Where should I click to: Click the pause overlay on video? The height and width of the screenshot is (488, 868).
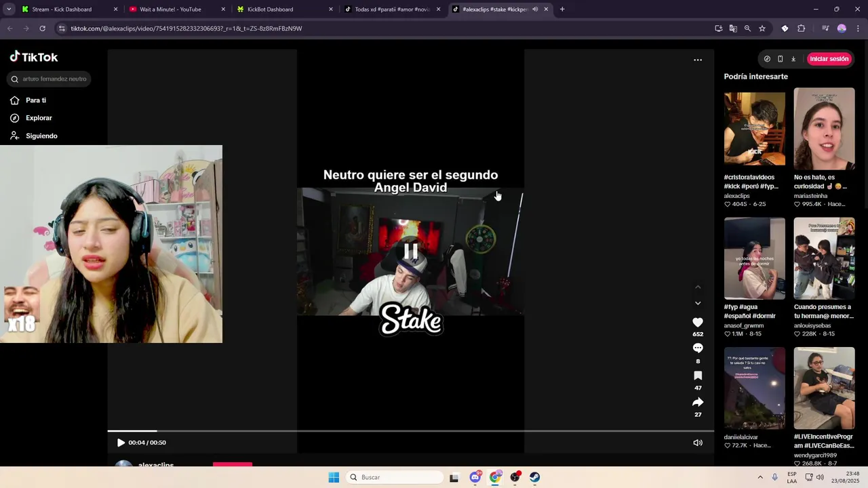pos(410,251)
